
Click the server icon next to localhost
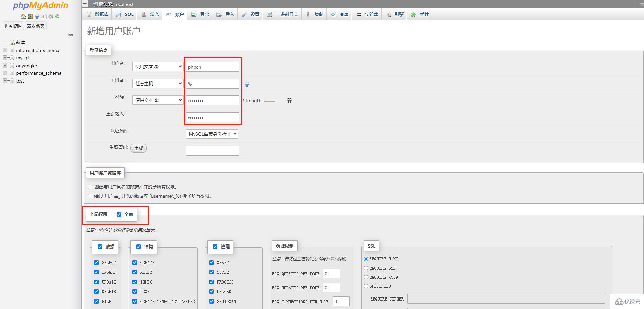(95, 4)
